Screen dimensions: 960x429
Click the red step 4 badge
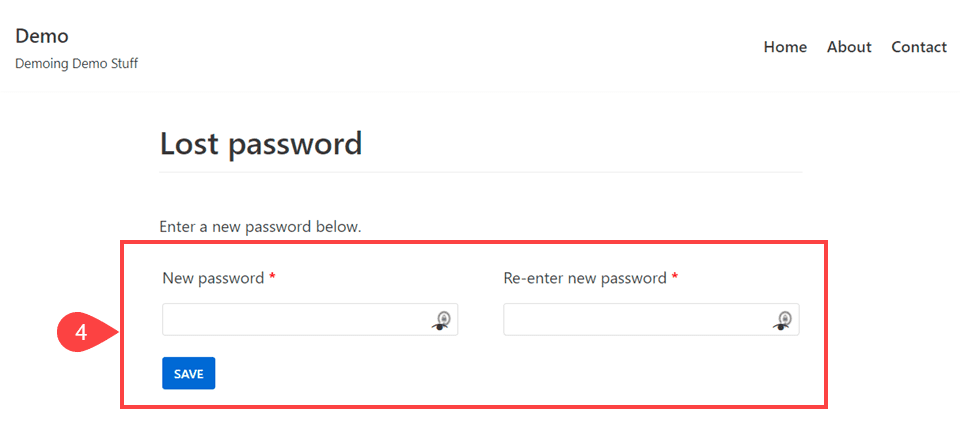pyautogui.click(x=82, y=334)
